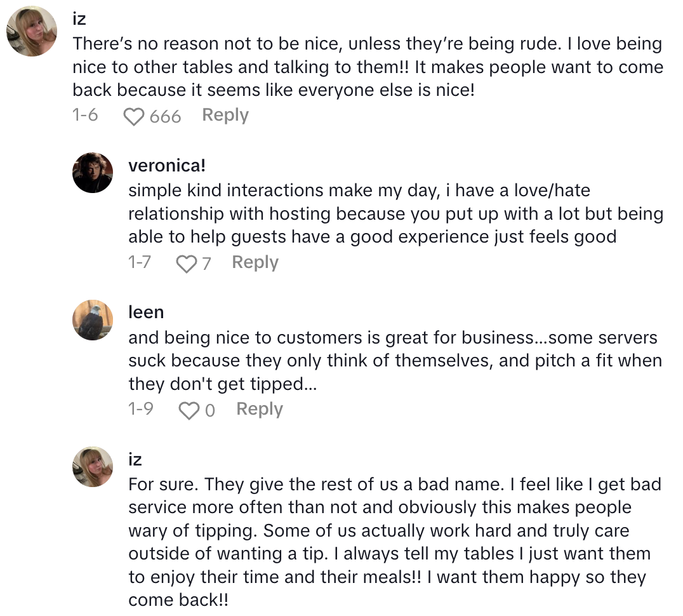Select the 'iz' username above top comment

(79, 19)
